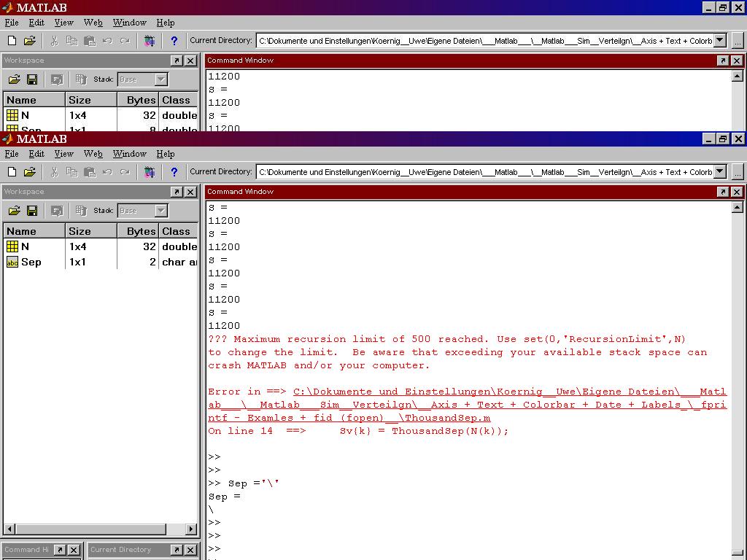
Task: Open the Web menu in front MATLAB window
Action: coord(93,154)
